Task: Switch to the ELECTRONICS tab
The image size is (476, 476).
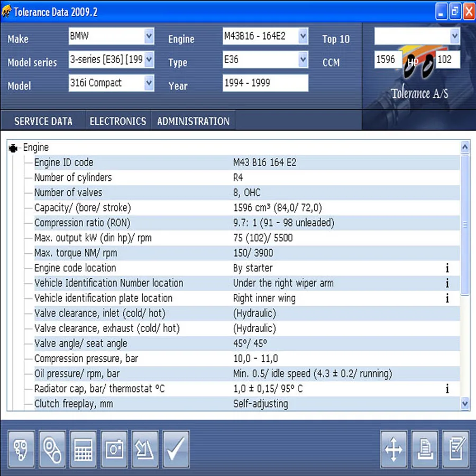Action: (x=118, y=121)
